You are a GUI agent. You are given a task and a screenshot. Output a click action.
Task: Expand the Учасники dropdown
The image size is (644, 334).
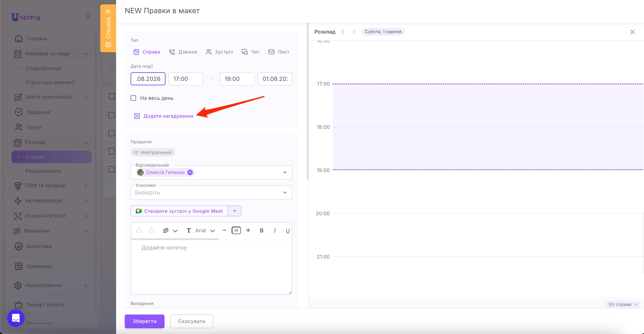point(285,193)
